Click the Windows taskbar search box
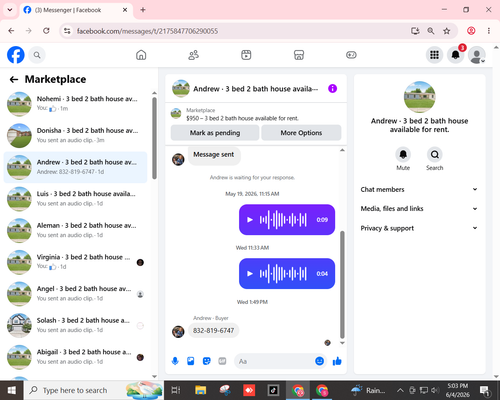 click(93, 390)
